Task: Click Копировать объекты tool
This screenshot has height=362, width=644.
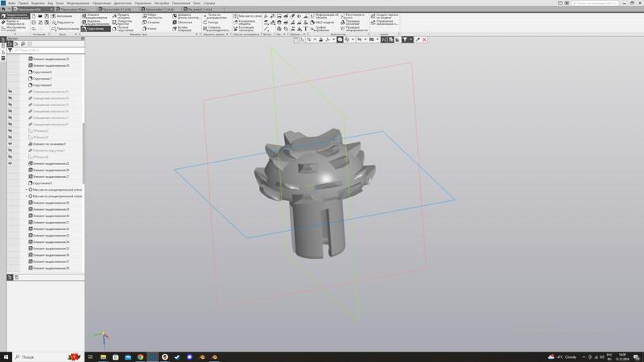Action: click(246, 23)
